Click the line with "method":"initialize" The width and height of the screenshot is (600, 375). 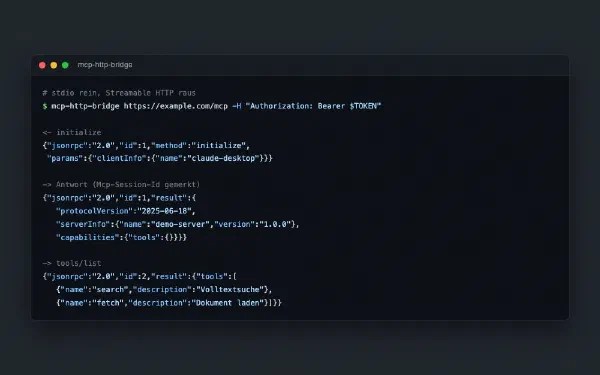[x=146, y=145]
